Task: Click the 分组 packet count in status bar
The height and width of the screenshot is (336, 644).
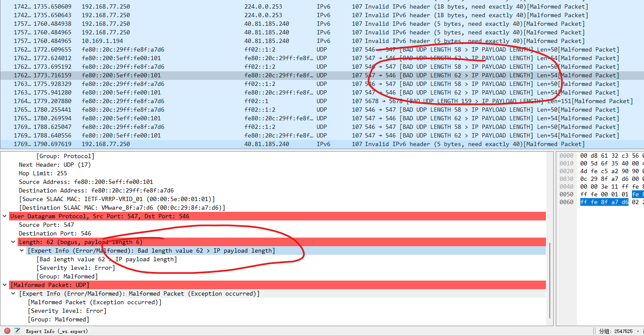Action: 616,331
